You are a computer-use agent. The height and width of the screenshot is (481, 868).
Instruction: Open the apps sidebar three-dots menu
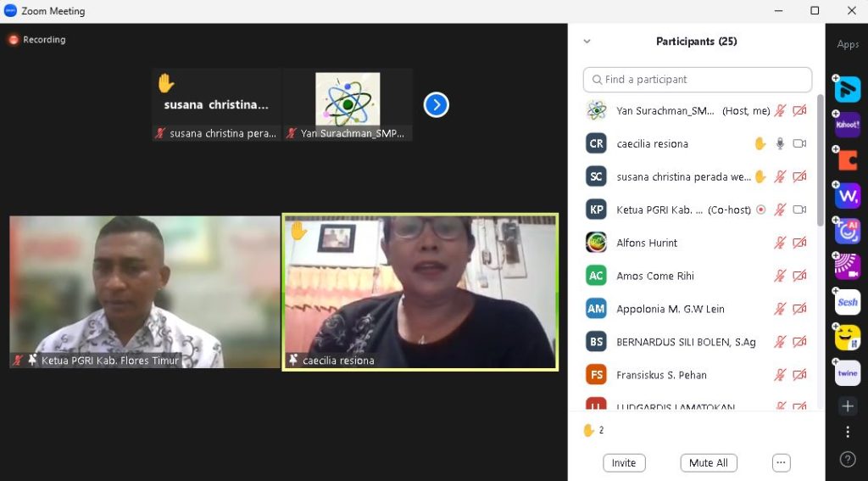pos(848,433)
